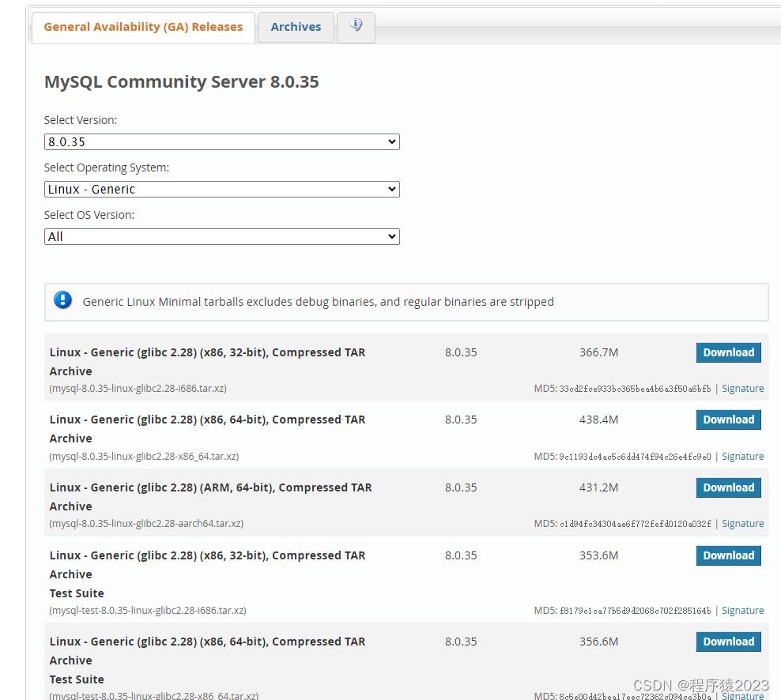Click the Select Version label
The height and width of the screenshot is (700, 781).
pos(81,120)
